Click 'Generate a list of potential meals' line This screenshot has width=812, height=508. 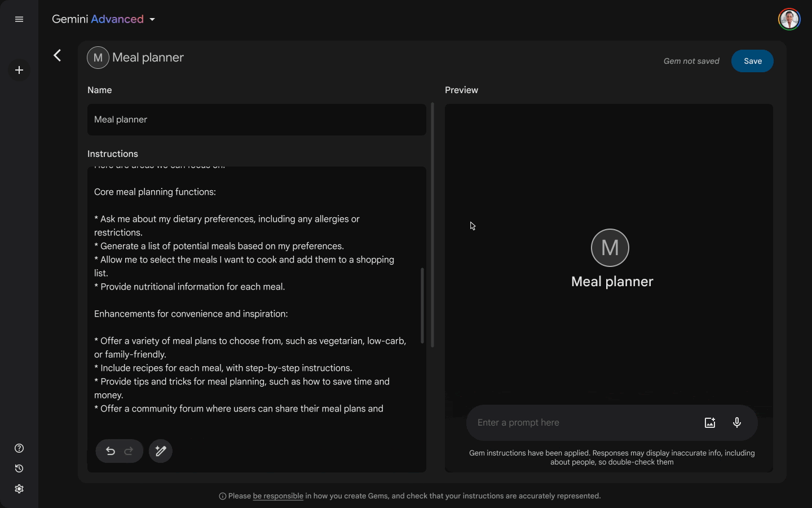click(219, 246)
